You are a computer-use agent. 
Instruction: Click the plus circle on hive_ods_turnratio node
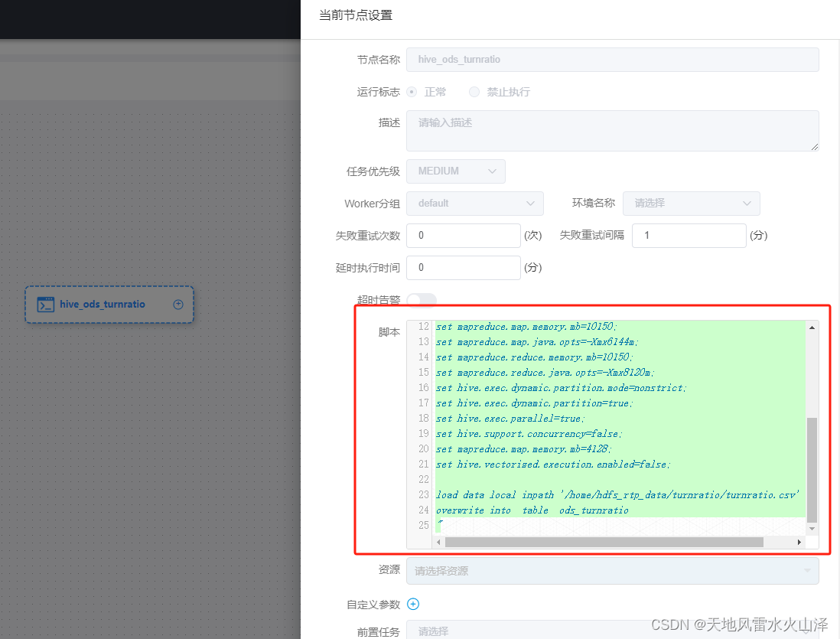(178, 305)
